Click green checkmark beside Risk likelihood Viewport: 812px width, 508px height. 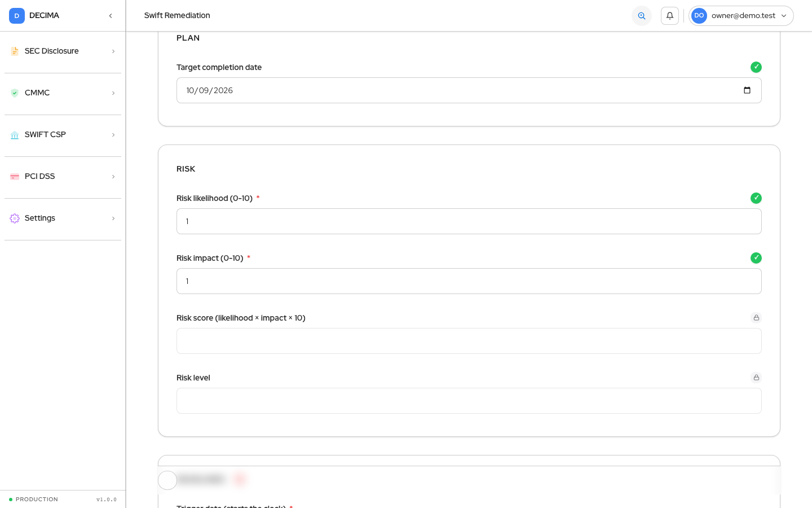click(756, 198)
